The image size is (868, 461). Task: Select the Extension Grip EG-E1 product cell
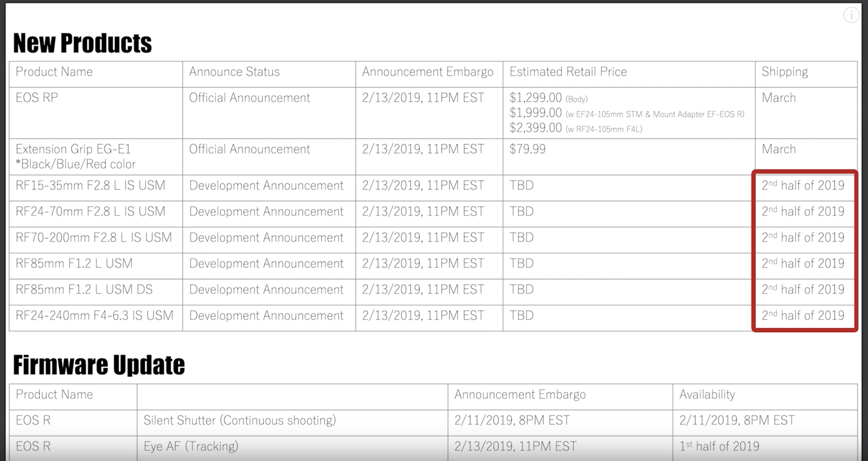click(x=73, y=149)
